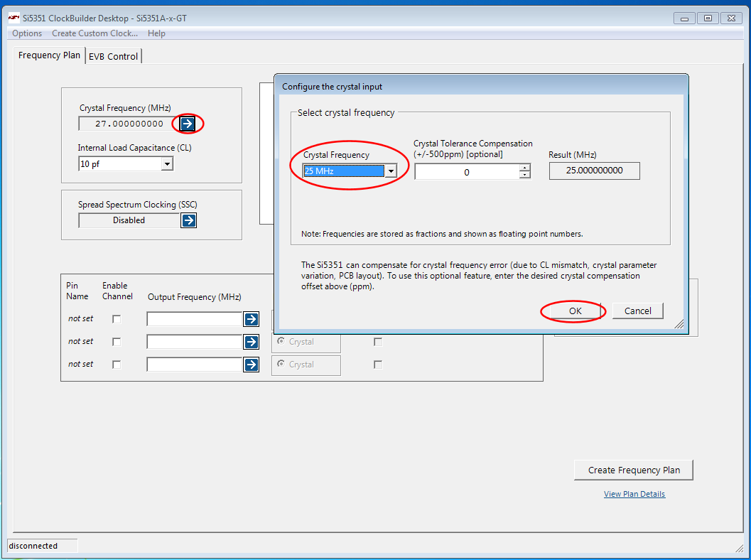The height and width of the screenshot is (560, 751).
Task: Open the View Plan Details link
Action: pyautogui.click(x=634, y=494)
